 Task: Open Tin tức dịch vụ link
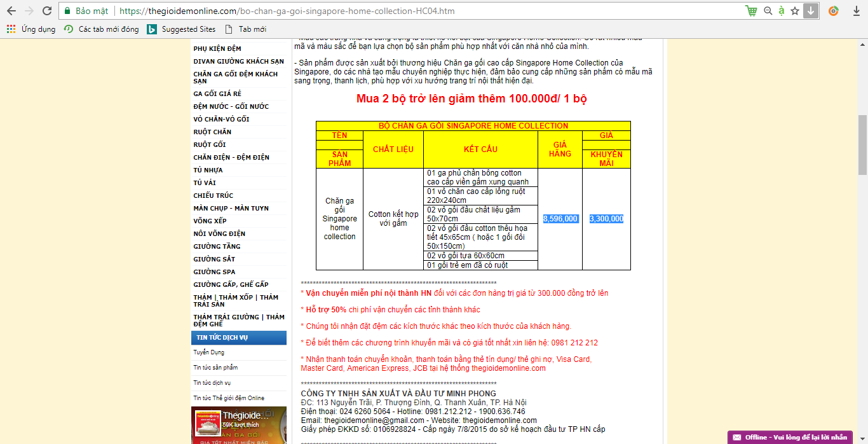click(x=212, y=383)
